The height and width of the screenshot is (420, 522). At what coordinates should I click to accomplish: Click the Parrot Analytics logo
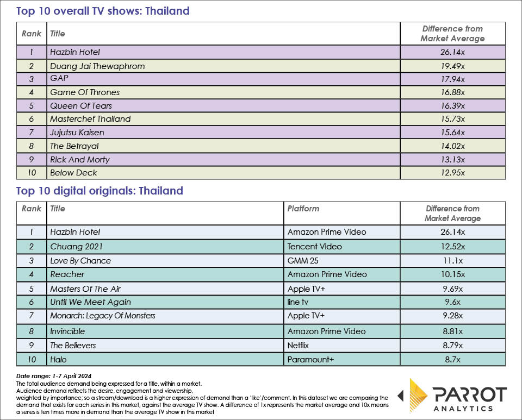point(452,396)
